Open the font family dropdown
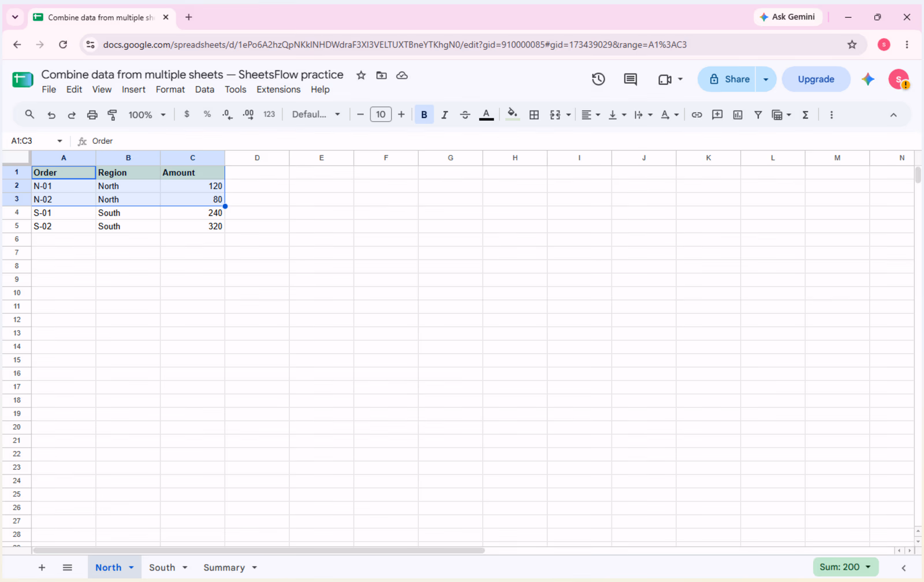The image size is (924, 582). (x=316, y=114)
